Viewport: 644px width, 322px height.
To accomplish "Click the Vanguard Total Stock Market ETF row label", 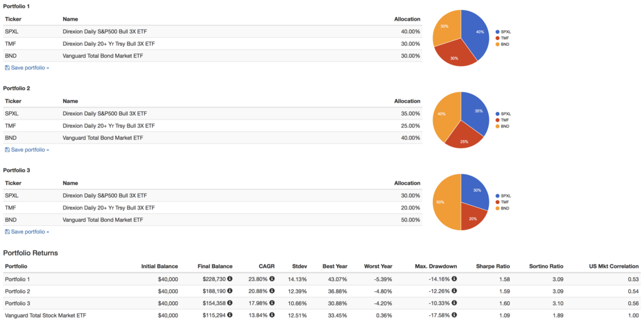I will (45, 315).
